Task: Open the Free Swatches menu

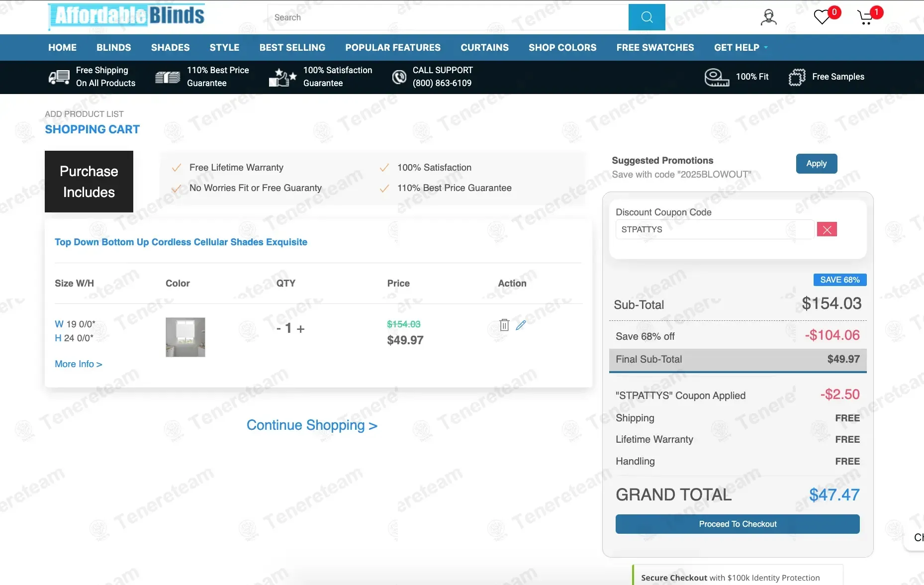Action: click(x=655, y=48)
